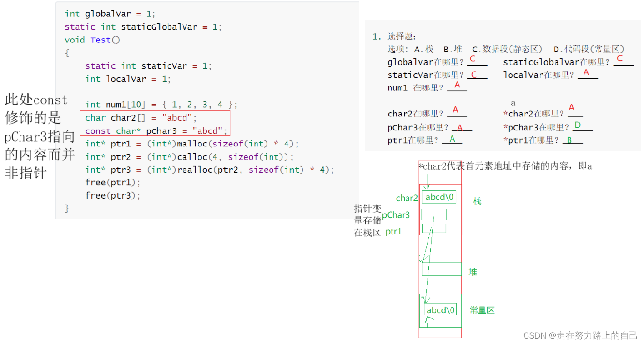Screen dimensions: 644x344
Task: Click the question "char2在哪里?" without asterisk
Action: [416, 114]
